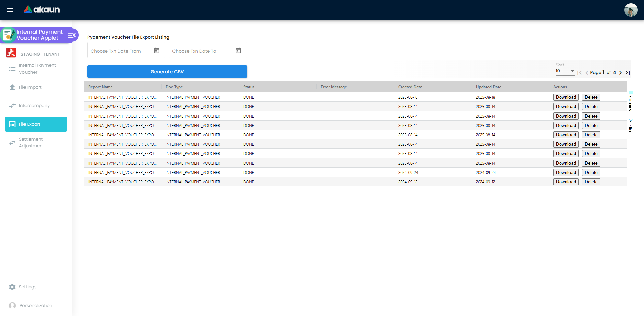Open the Filters panel on the right
The image size is (644, 316).
tap(631, 126)
